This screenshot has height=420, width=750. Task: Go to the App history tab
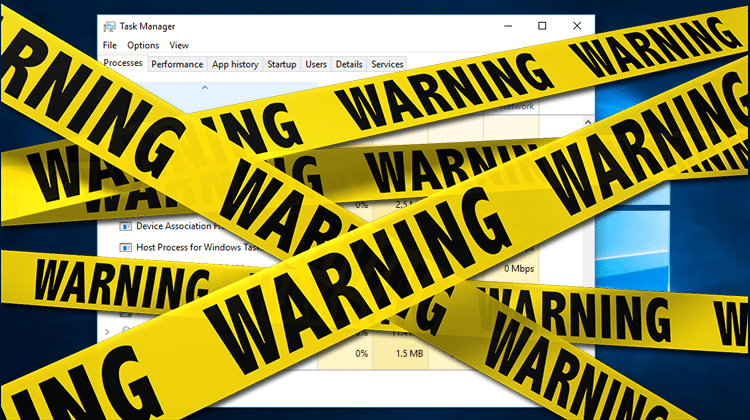pyautogui.click(x=235, y=64)
